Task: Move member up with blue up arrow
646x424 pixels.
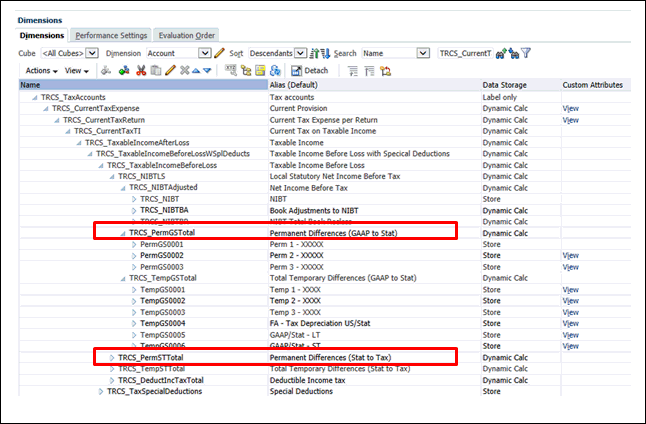Action: point(196,71)
